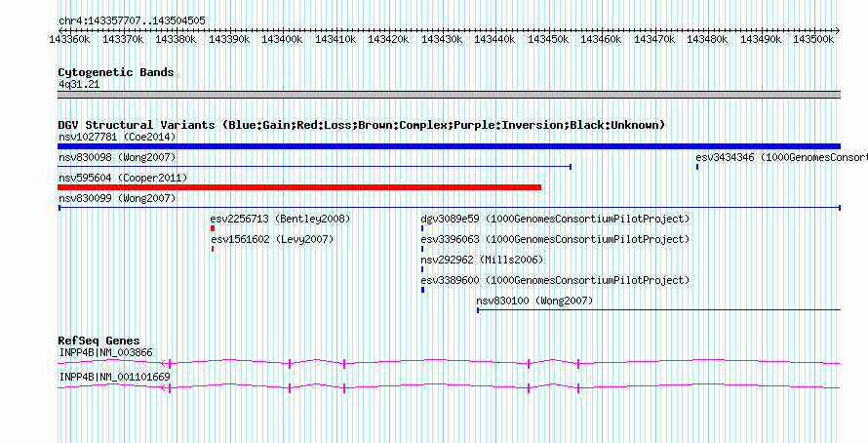
Task: Click the gray 4q31.21 cytogenetic band bar
Action: pos(449,95)
